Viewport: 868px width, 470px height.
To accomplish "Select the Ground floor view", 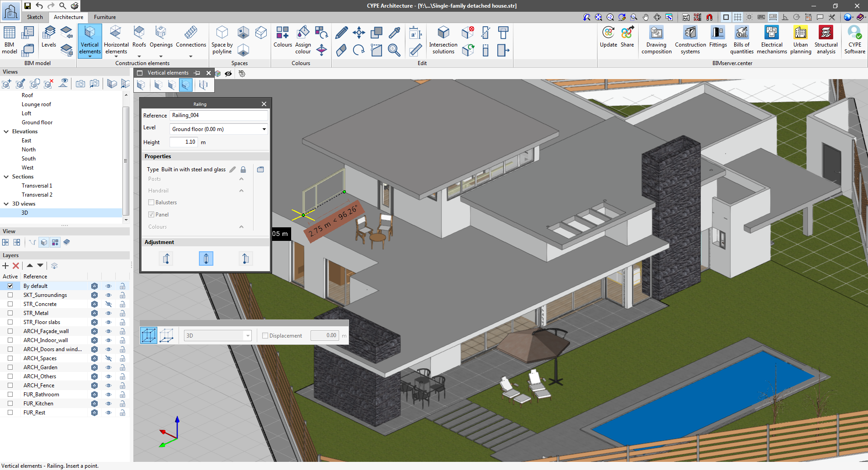I will click(37, 122).
